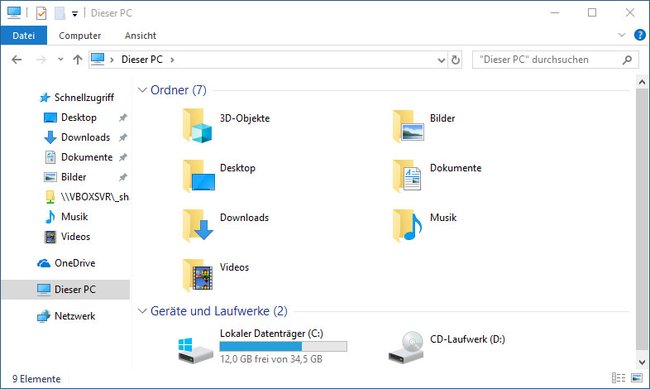Open the 3D-Objekte folder icon
This screenshot has width=650, height=389.
pos(197,125)
